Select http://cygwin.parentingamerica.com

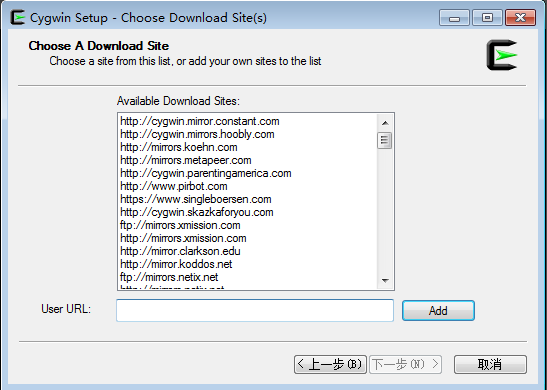205,173
